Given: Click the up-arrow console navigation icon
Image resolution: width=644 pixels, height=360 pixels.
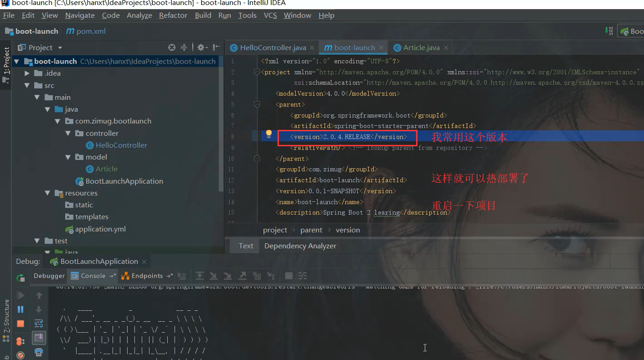Looking at the screenshot, I should pyautogui.click(x=39, y=295).
